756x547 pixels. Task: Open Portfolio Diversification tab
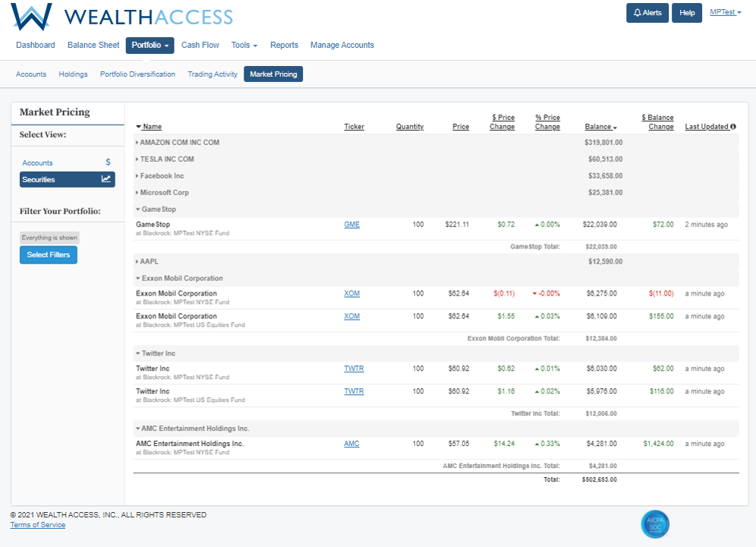point(137,74)
